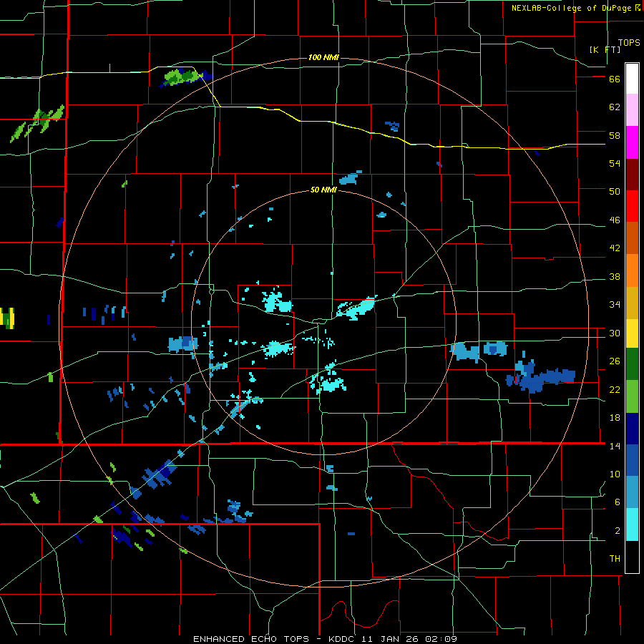Pick the dark orange legend swatch
644x644 pixels.
(632, 238)
